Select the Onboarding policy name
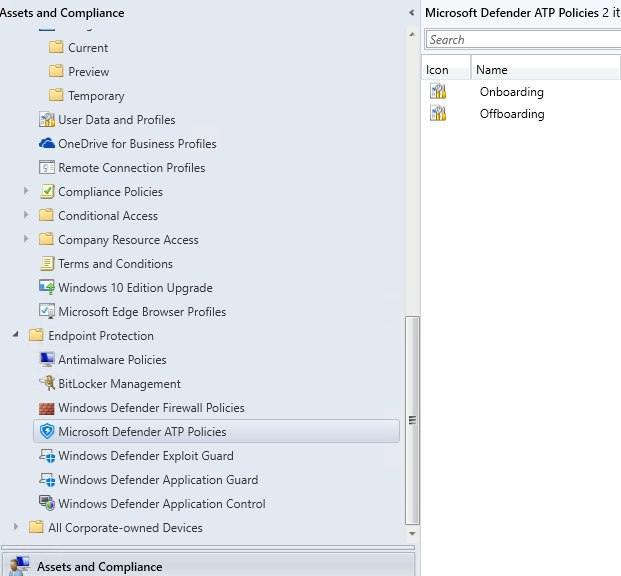Image resolution: width=621 pixels, height=576 pixels. pos(511,92)
